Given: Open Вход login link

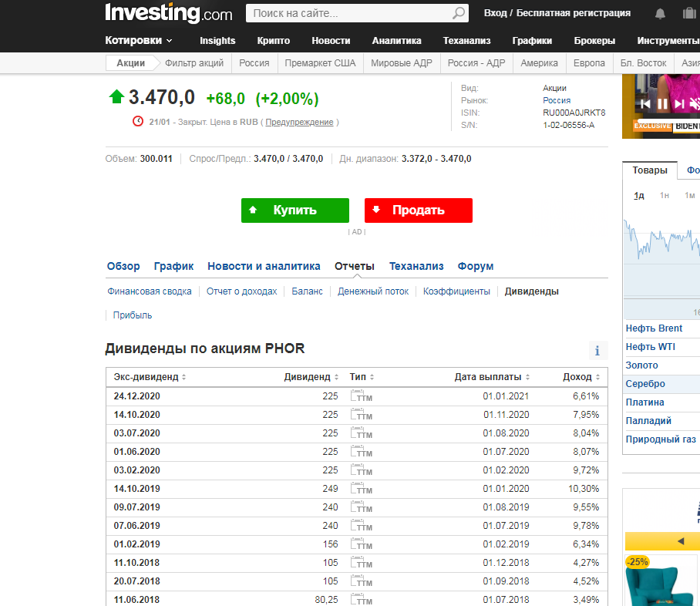Looking at the screenshot, I should point(495,13).
